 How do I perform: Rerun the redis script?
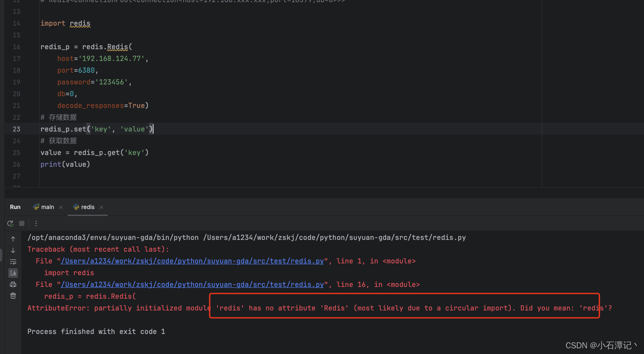[10, 223]
